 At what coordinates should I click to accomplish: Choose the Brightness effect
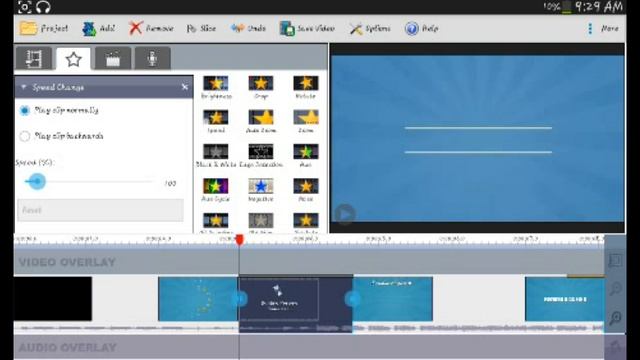pos(216,87)
